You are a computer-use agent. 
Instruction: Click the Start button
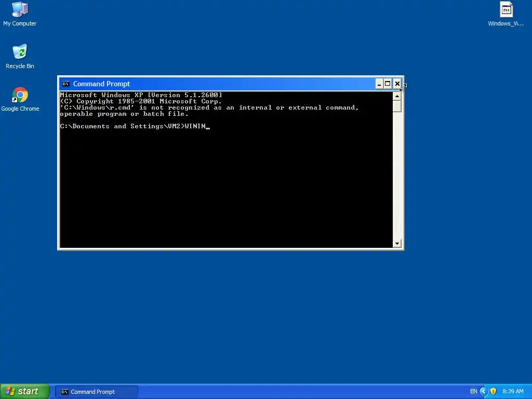tap(24, 392)
